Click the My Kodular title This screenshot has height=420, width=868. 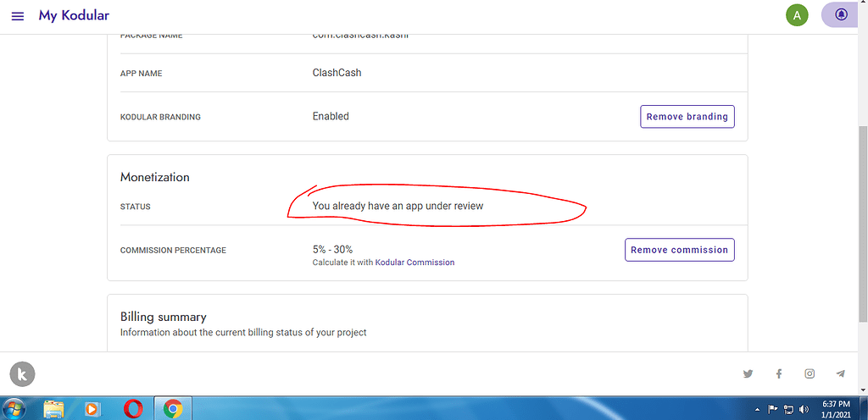pyautogui.click(x=74, y=15)
